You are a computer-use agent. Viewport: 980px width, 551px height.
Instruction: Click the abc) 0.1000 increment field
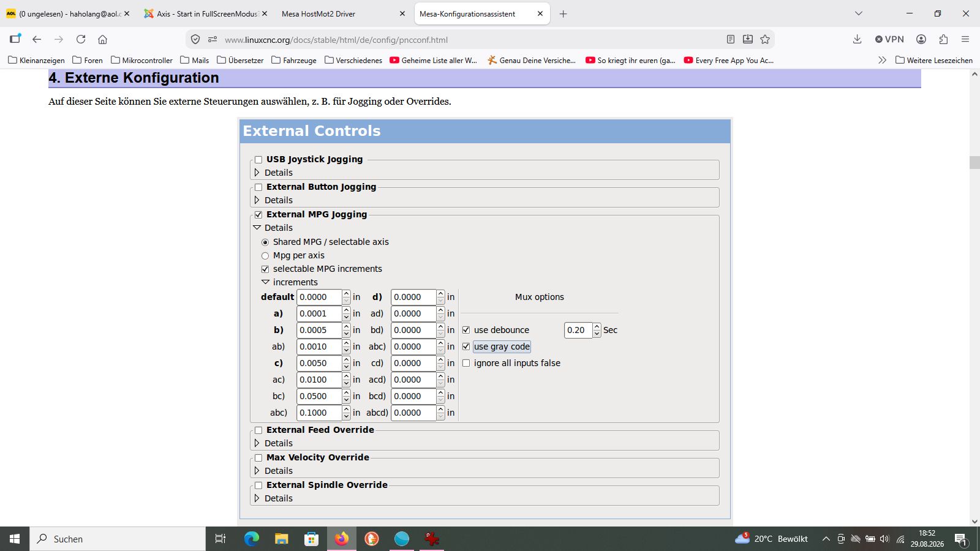point(319,413)
